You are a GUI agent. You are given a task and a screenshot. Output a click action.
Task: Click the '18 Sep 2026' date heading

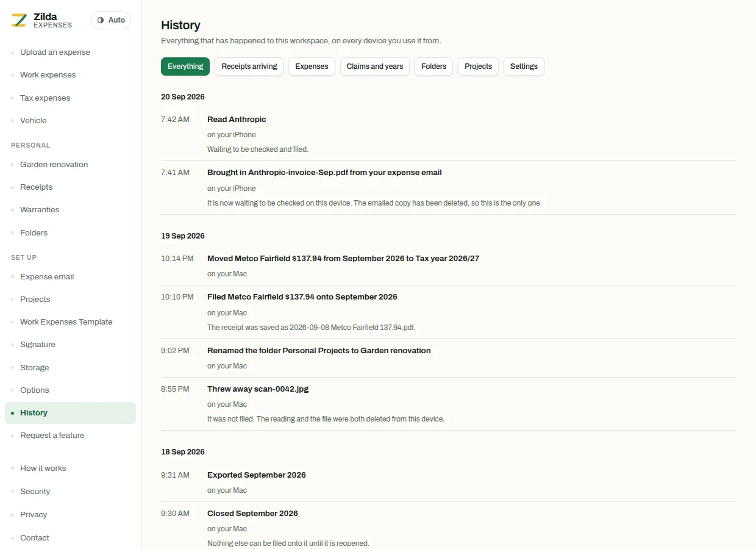click(x=183, y=452)
